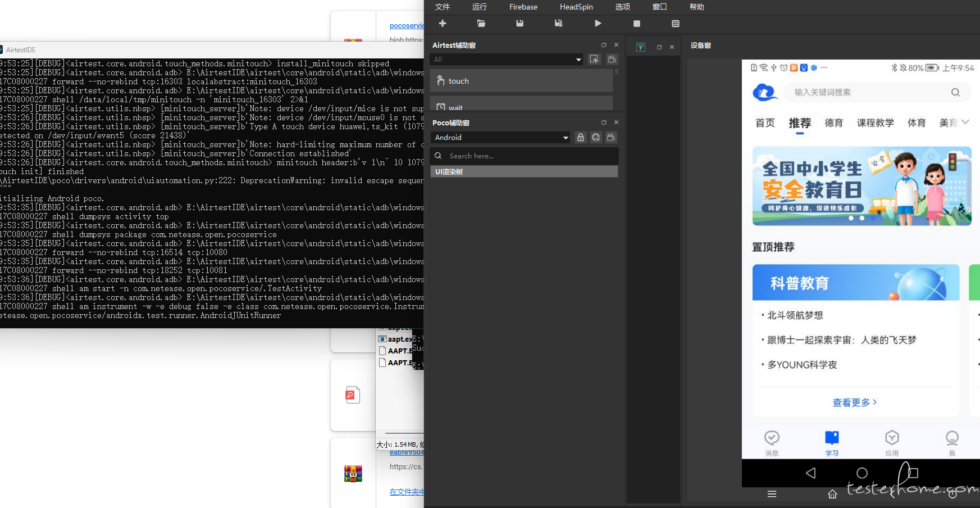
Task: Start Poco recording with the camera icon
Action: pos(611,137)
